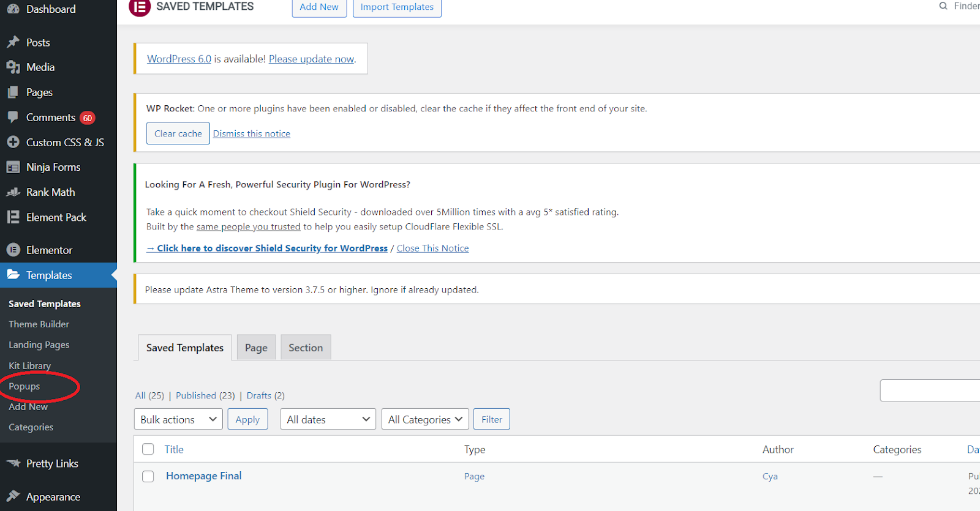Click the Media library icon
This screenshot has width=980, height=511.
pyautogui.click(x=13, y=67)
